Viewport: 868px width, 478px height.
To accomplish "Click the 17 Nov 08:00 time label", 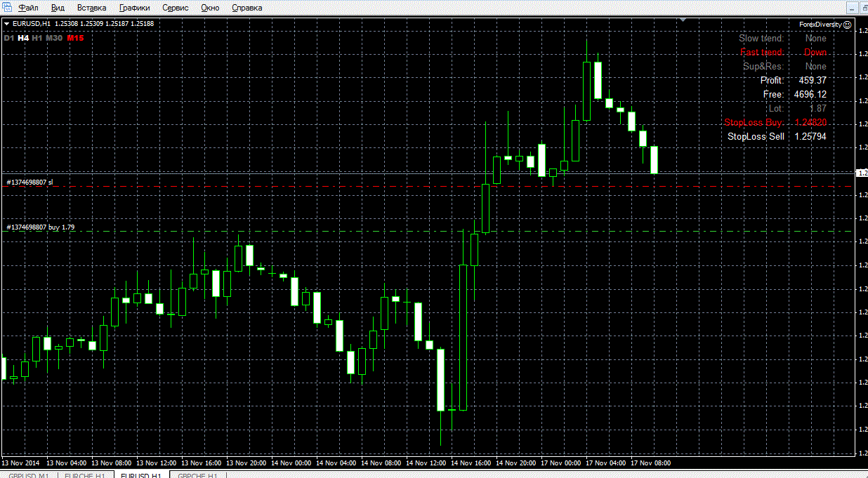I will [651, 463].
